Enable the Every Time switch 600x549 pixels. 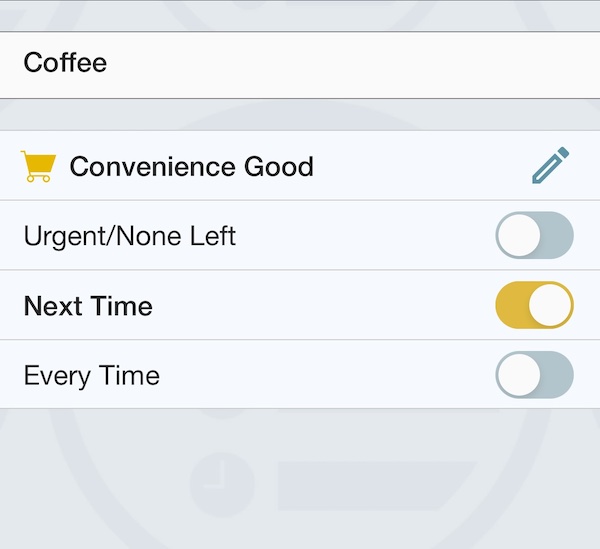coord(534,375)
